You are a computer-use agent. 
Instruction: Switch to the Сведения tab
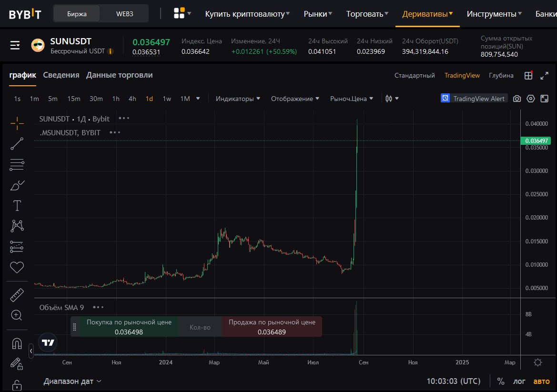pos(61,75)
